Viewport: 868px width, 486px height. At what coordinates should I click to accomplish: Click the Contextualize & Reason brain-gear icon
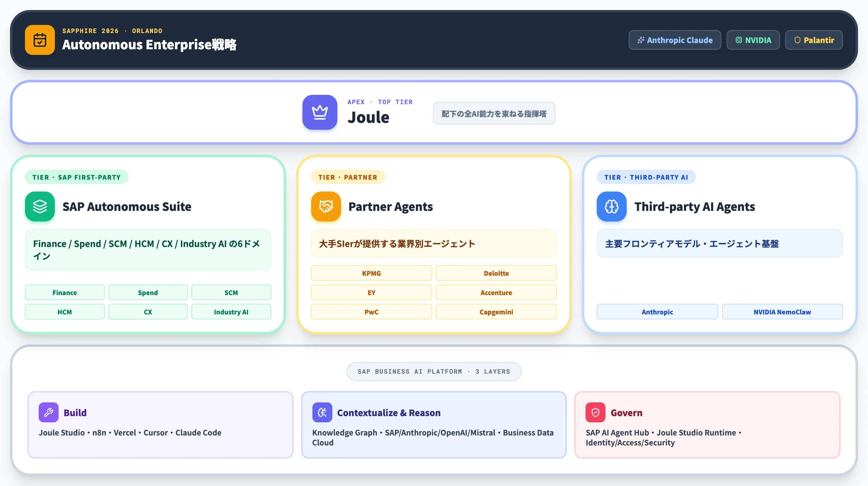coord(322,412)
